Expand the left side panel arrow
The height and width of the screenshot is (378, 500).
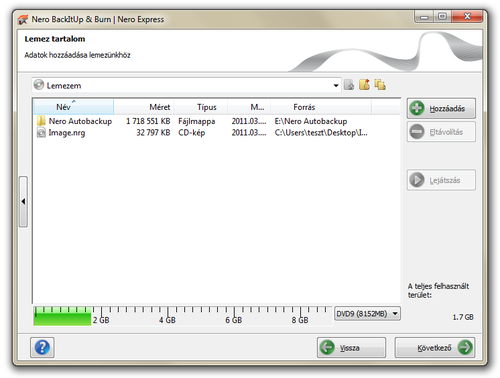tap(23, 202)
